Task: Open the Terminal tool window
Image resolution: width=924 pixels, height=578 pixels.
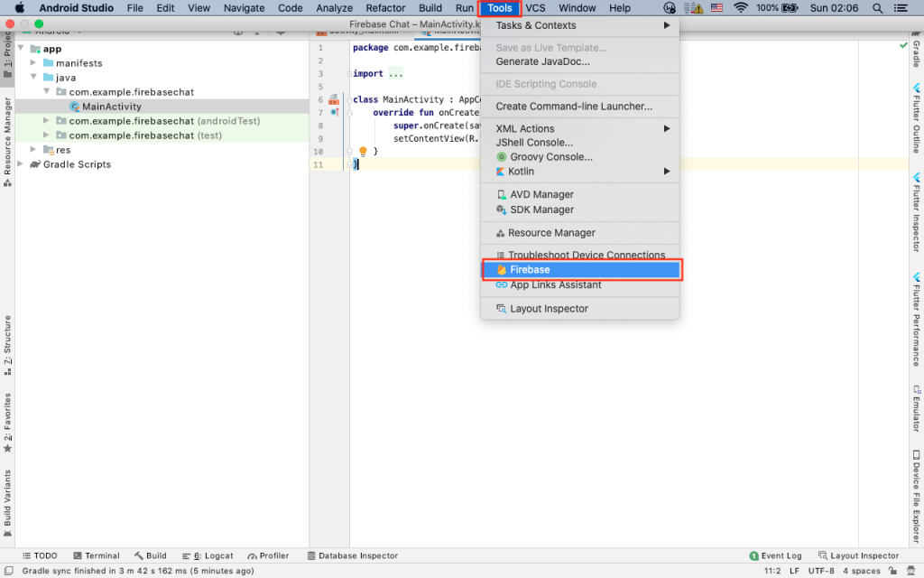Action: (x=96, y=555)
